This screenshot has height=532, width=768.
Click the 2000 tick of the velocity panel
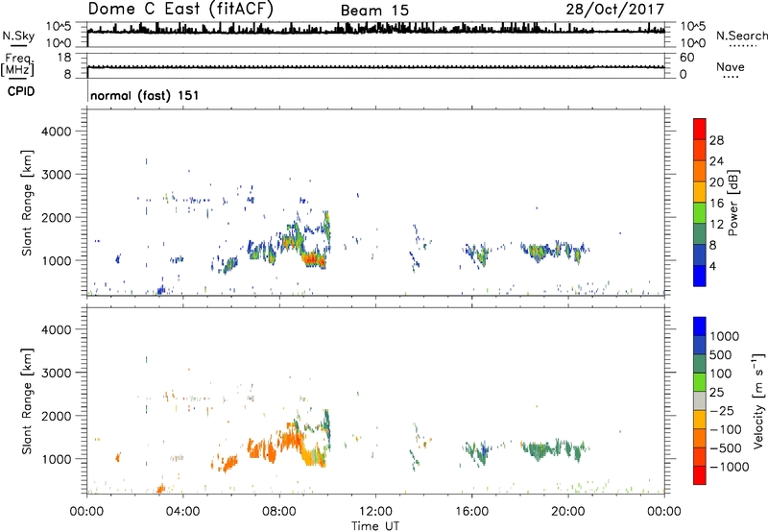56,416
